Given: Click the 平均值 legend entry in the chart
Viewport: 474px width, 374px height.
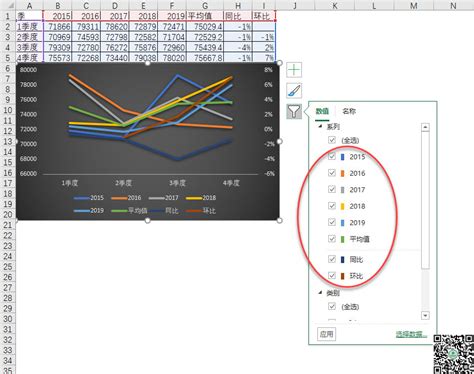Looking at the screenshot, I should 129,211.
